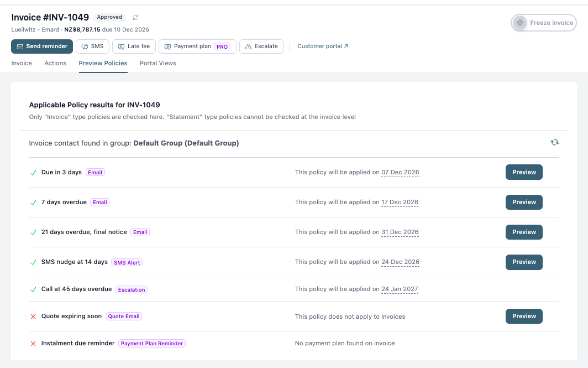Select the Preview Policies tab
This screenshot has height=368, width=588.
click(103, 63)
